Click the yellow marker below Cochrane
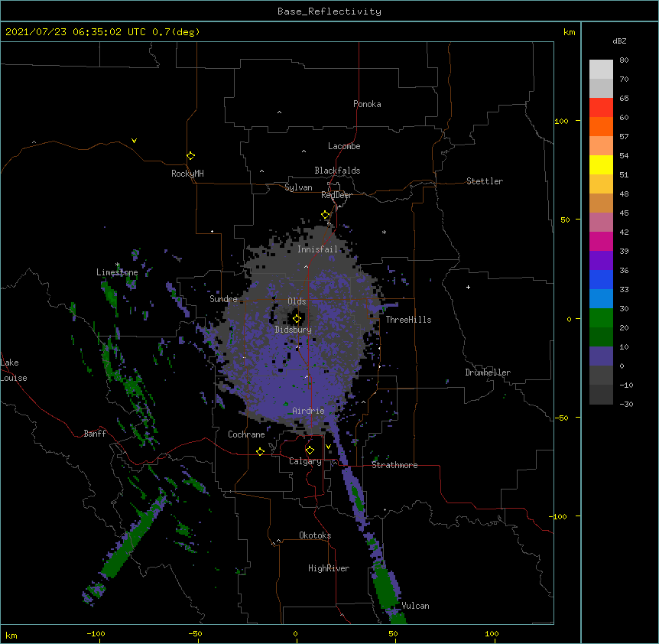The image size is (659, 644). point(260,451)
